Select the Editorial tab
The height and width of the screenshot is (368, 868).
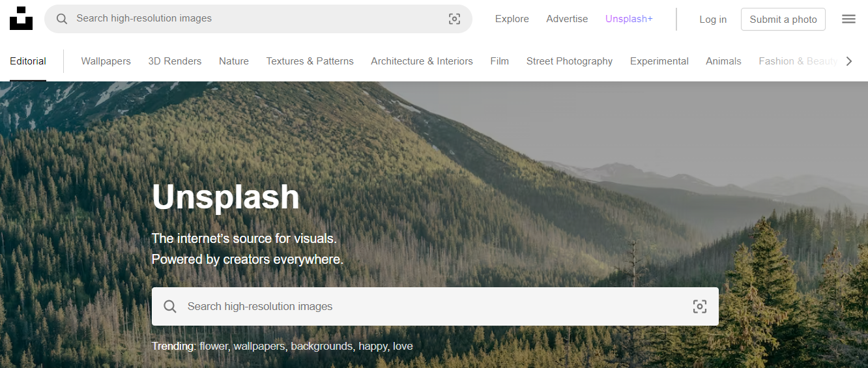click(28, 61)
